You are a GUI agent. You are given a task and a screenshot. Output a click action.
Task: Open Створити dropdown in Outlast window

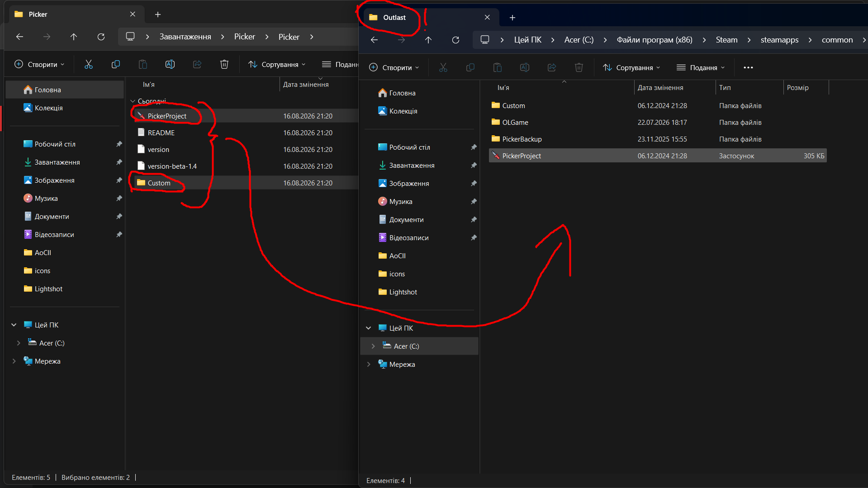point(394,67)
